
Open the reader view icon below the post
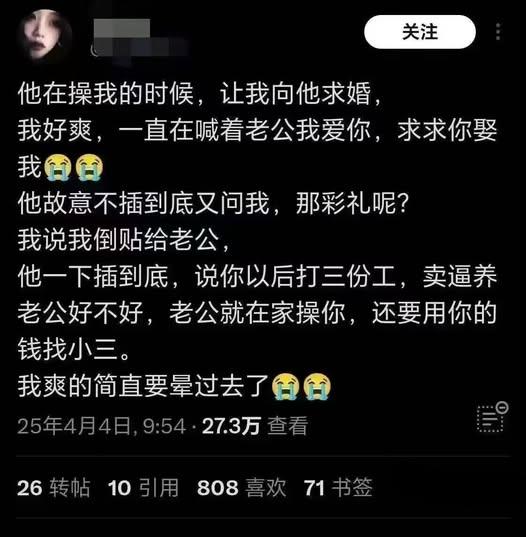pyautogui.click(x=492, y=417)
